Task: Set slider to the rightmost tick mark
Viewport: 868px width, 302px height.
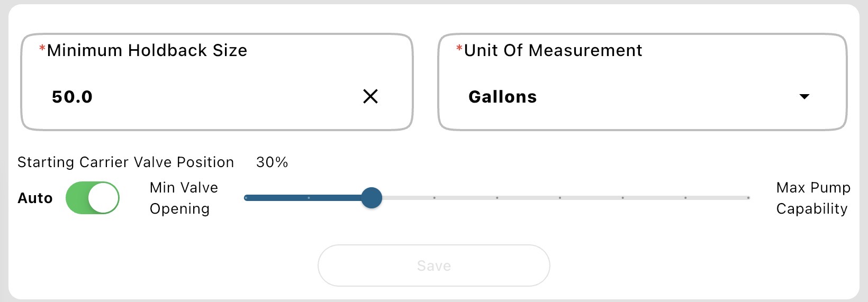Action: click(748, 198)
